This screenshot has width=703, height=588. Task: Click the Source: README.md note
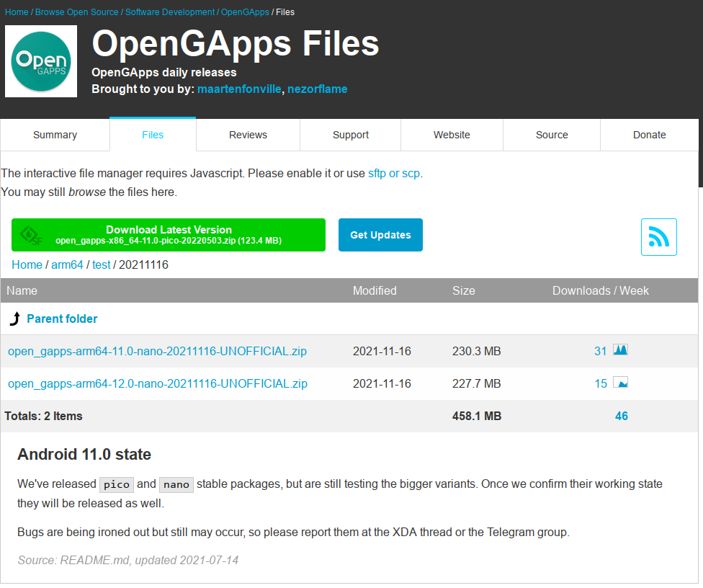coord(128,560)
